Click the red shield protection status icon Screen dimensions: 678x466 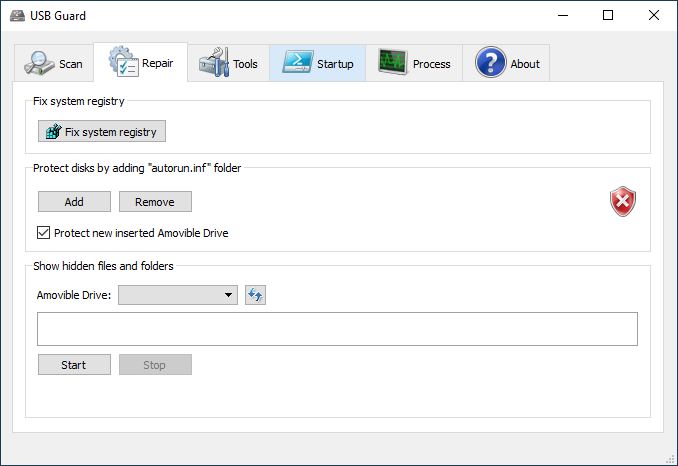pyautogui.click(x=623, y=201)
